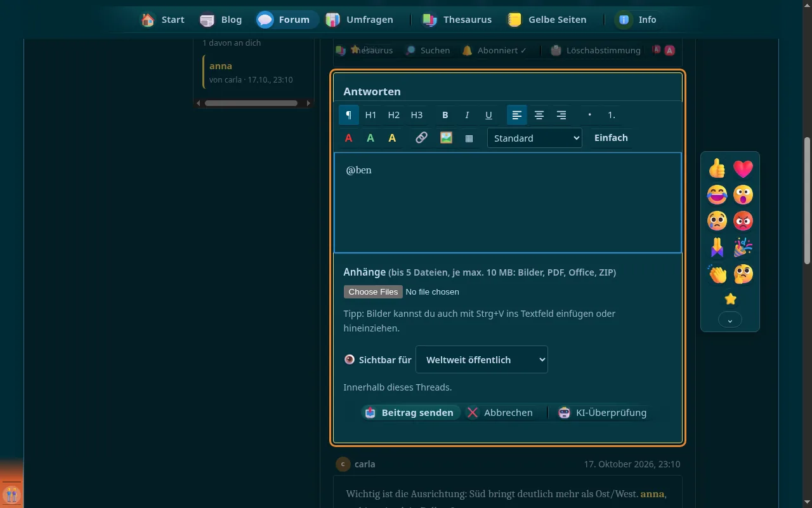Insert an image via the picture icon

point(446,138)
